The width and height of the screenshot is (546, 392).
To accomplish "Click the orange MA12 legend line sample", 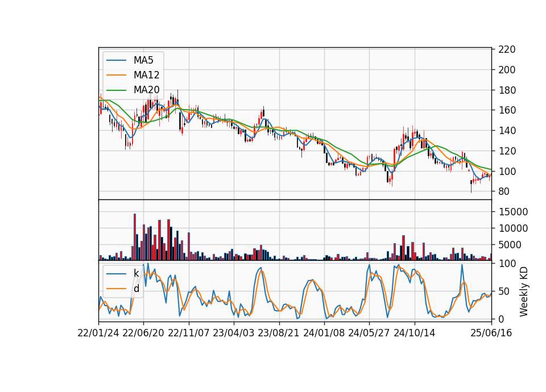I will [116, 75].
